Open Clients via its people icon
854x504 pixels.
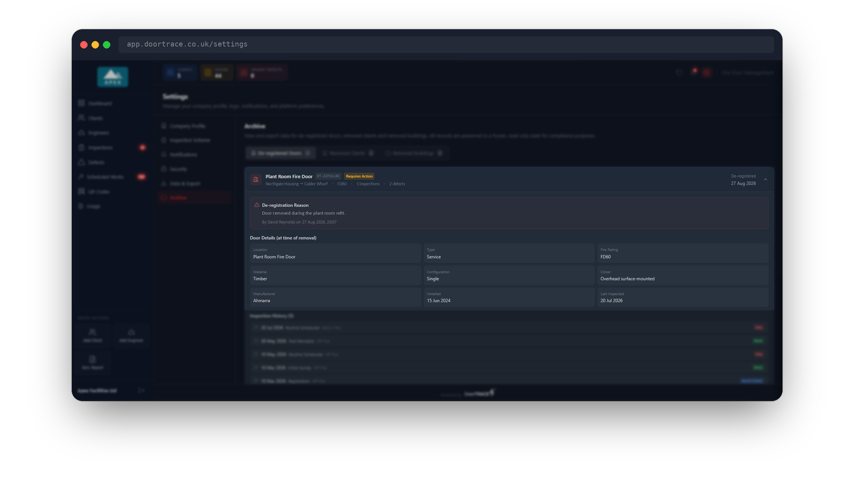pyautogui.click(x=81, y=118)
